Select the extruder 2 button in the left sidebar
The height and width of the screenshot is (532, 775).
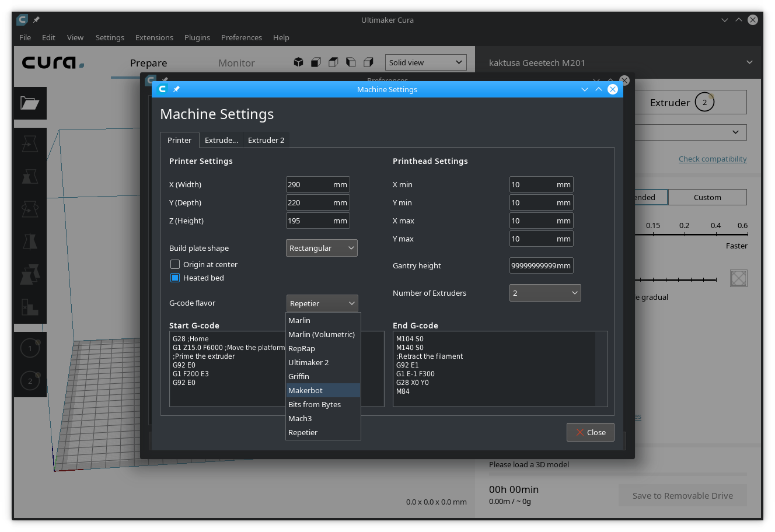30,381
